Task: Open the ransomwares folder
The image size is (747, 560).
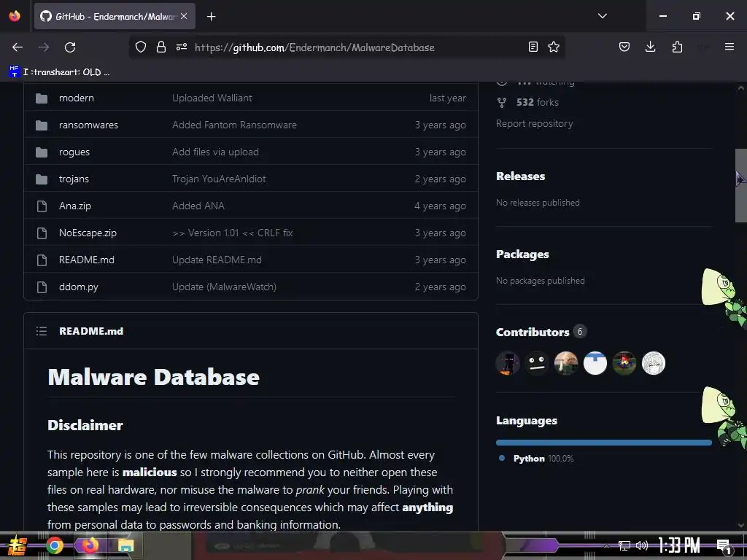Action: (88, 125)
